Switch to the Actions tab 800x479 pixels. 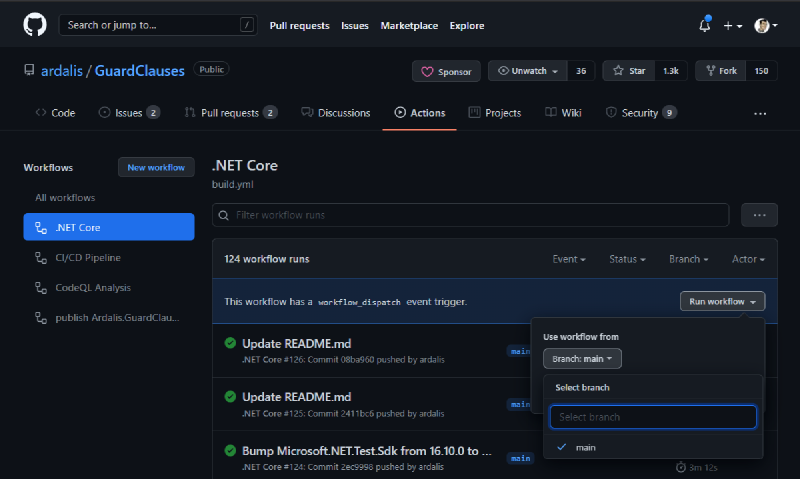pyautogui.click(x=419, y=113)
